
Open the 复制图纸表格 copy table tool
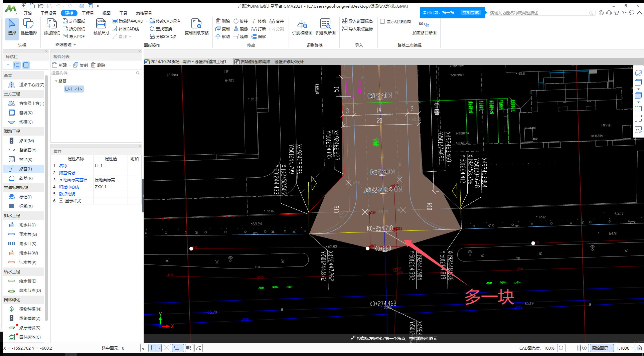(196, 27)
